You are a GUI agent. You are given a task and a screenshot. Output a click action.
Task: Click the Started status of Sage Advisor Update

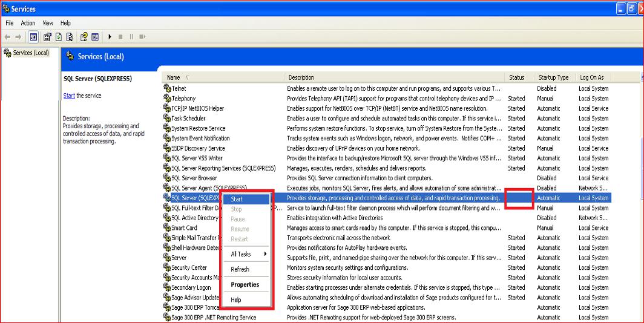tap(516, 298)
